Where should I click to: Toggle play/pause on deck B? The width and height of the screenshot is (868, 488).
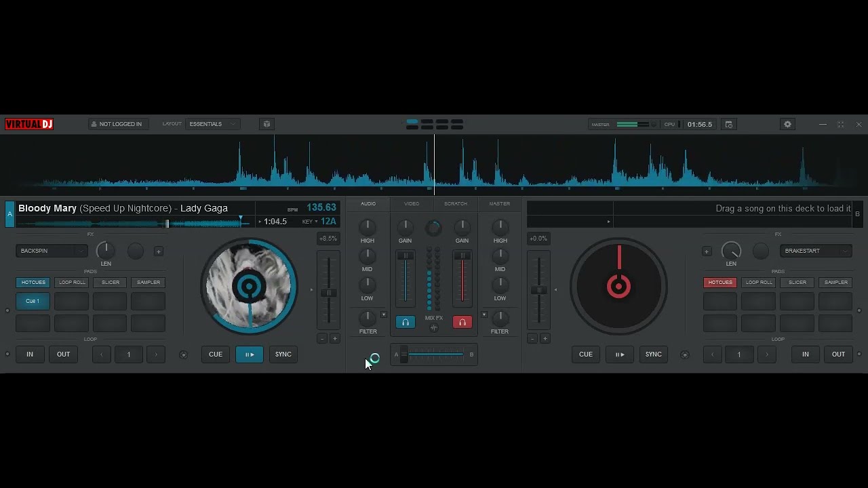[x=620, y=354]
